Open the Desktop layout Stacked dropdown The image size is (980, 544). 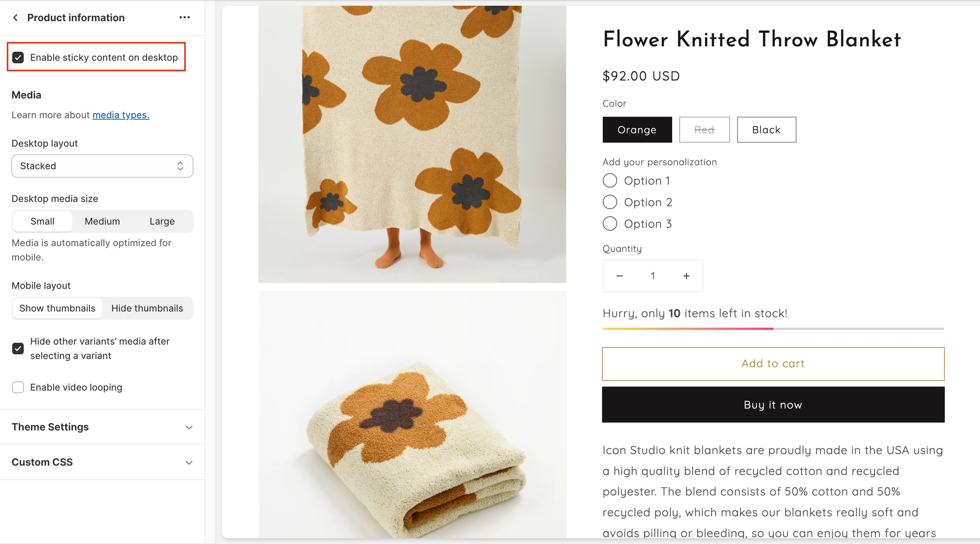coord(102,166)
